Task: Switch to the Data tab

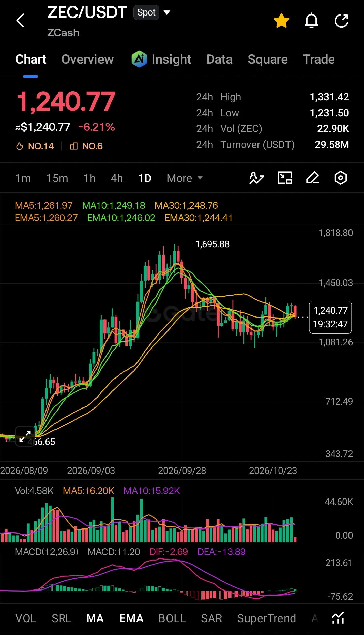Action: tap(219, 59)
